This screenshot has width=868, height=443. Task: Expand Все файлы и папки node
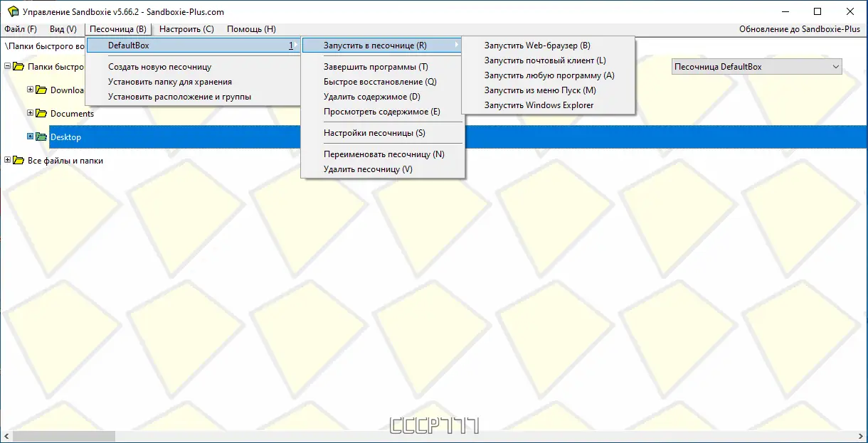pyautogui.click(x=8, y=160)
